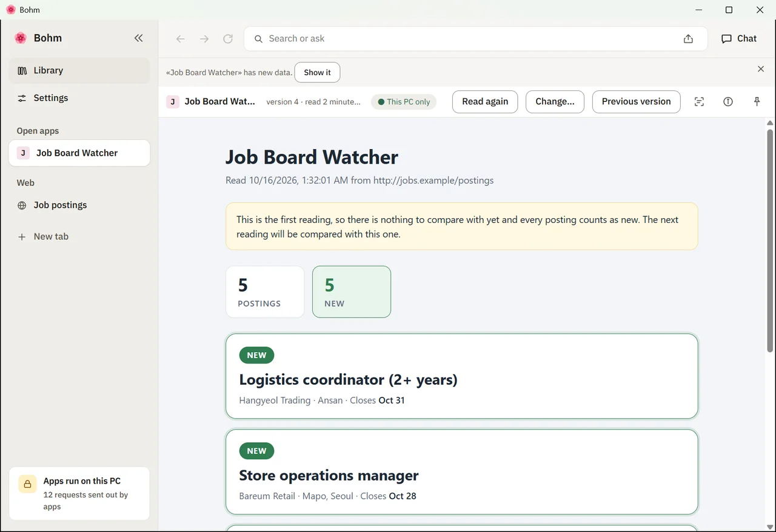776x532 pixels.
Task: Focus the Search or ask field
Action: [476, 39]
